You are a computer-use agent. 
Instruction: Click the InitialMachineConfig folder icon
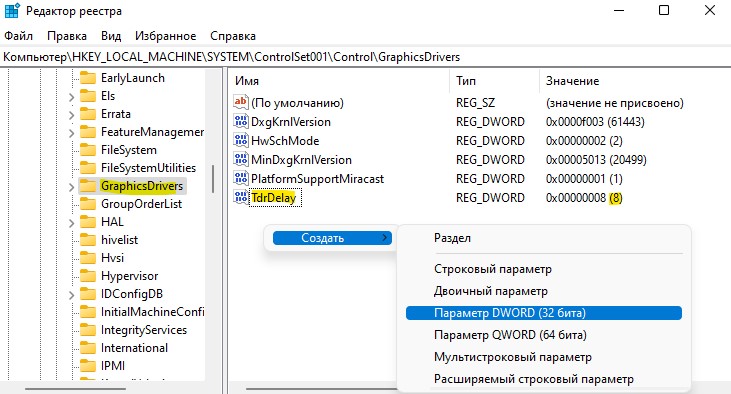tap(88, 312)
